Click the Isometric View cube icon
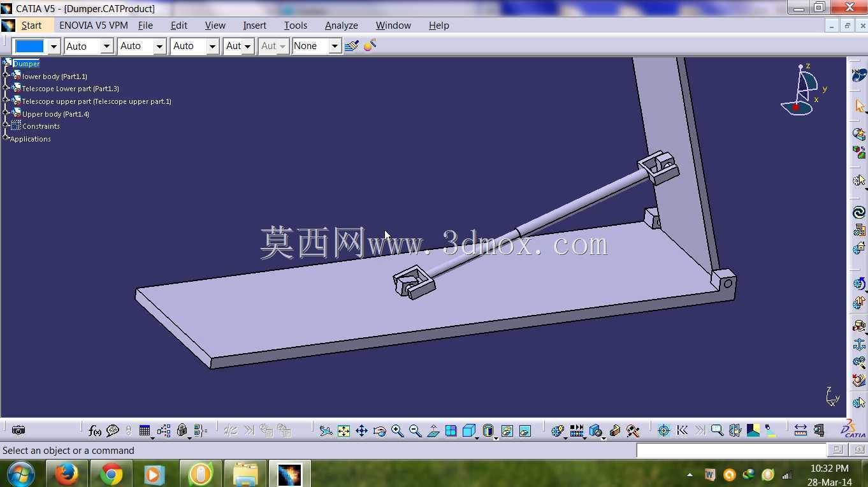Image resolution: width=868 pixels, height=487 pixels. (469, 431)
